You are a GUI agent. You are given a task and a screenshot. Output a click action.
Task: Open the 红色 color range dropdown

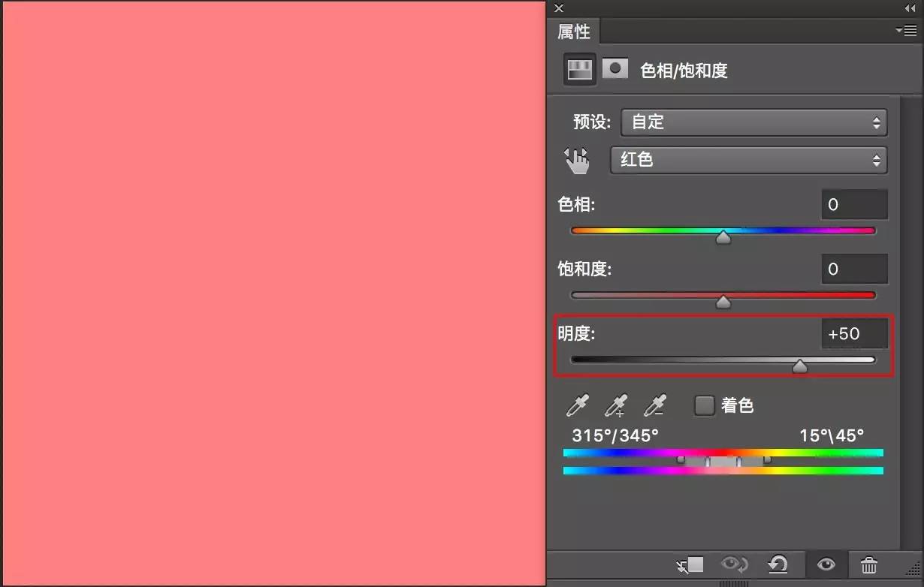point(748,160)
